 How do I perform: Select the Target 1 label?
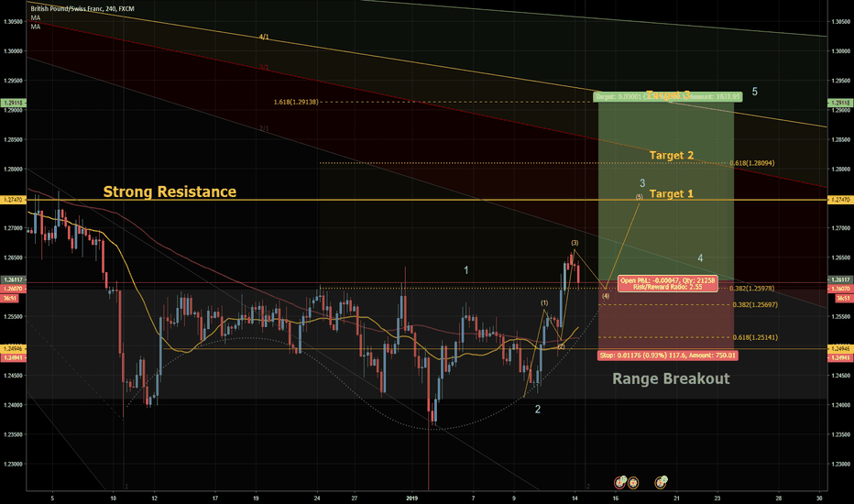671,193
